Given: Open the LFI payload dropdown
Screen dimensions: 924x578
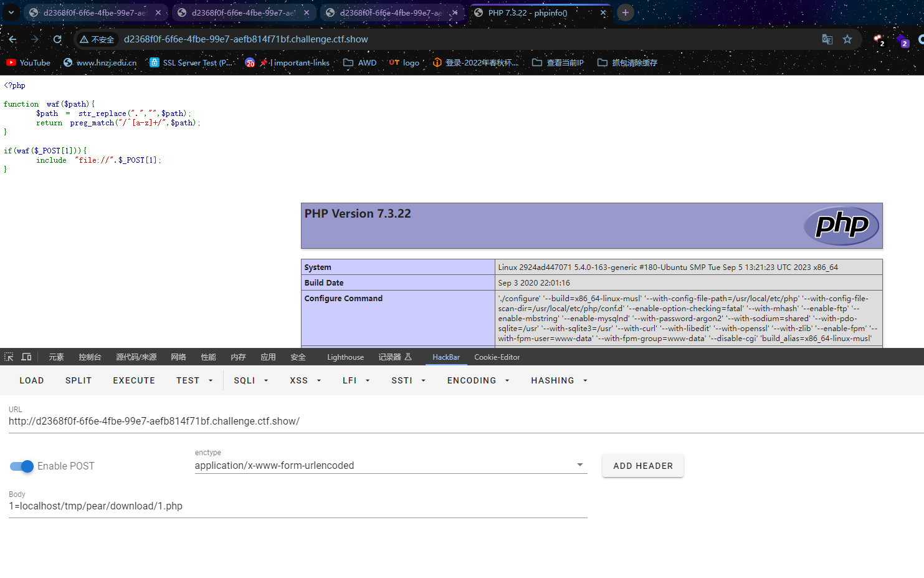Looking at the screenshot, I should tap(356, 380).
